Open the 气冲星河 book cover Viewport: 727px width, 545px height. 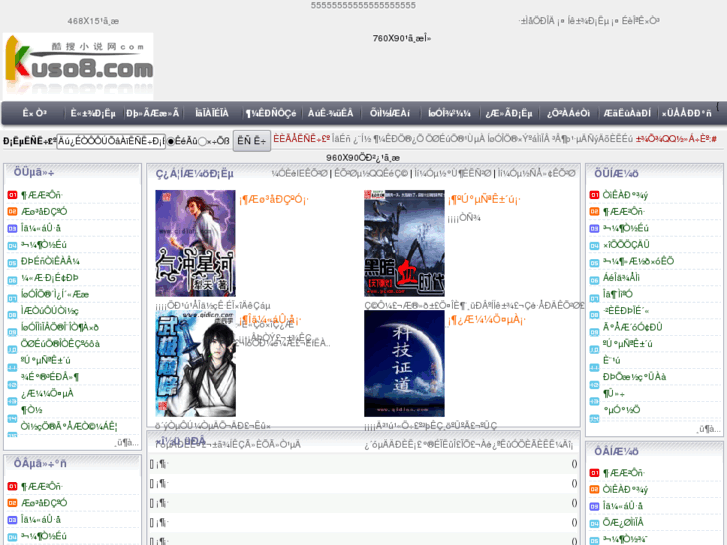coord(195,243)
